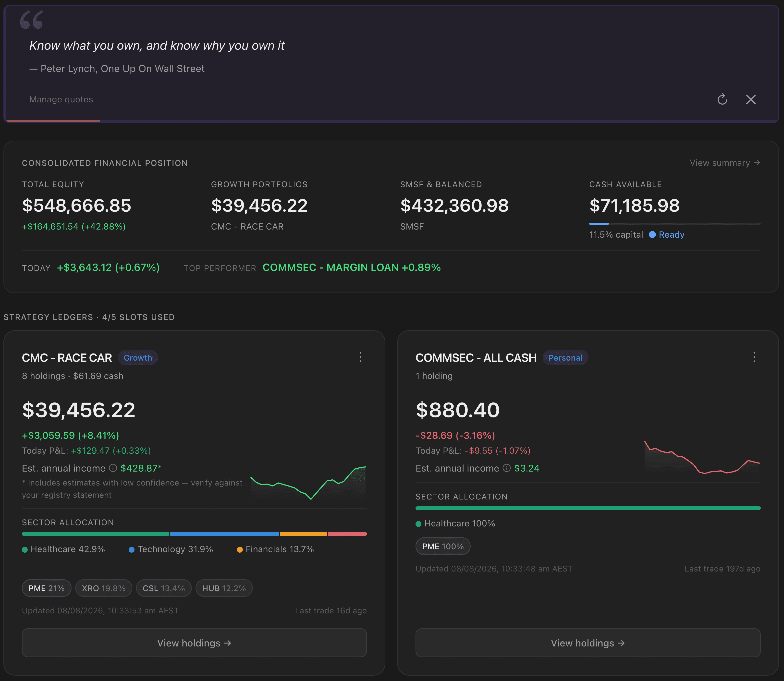Click the Healthcare 100% legend item

(x=455, y=523)
